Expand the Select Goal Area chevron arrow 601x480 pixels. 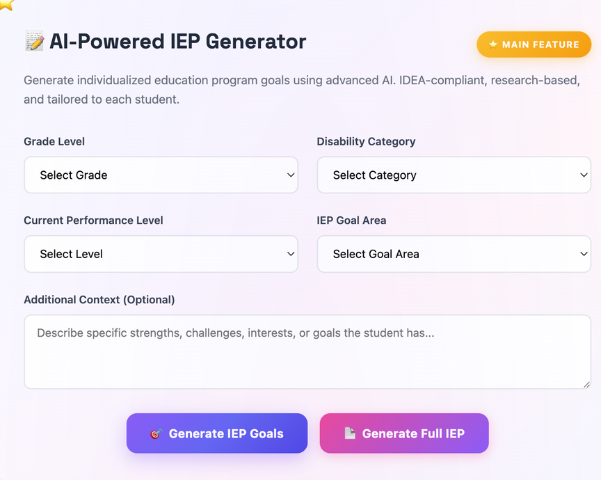[583, 254]
